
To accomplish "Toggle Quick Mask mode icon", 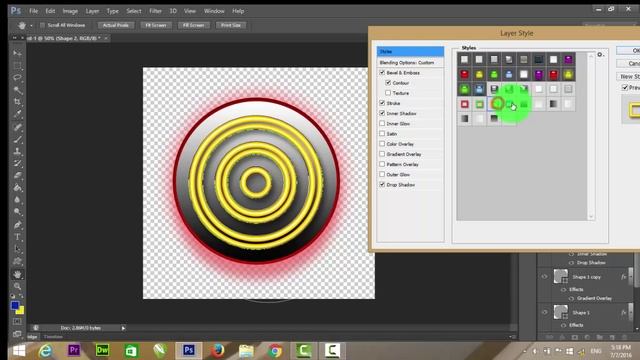I will (x=17, y=322).
